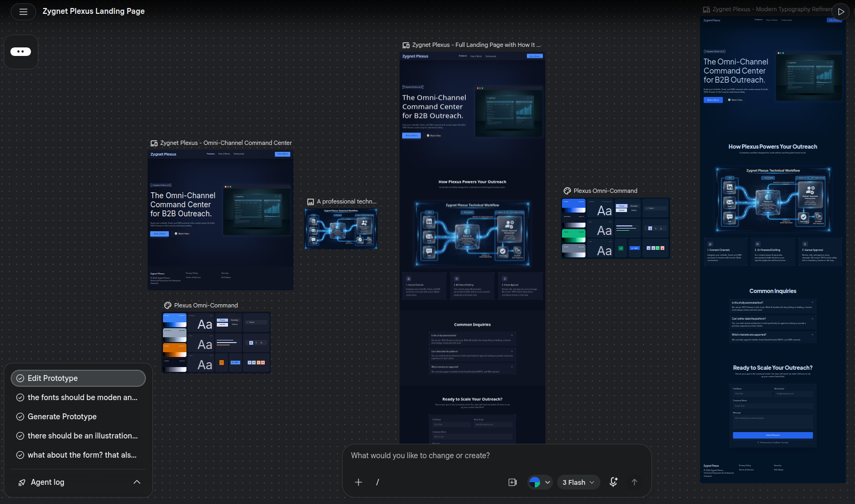Open the '3 Flash' model dropdown
This screenshot has width=855, height=504.
(578, 482)
